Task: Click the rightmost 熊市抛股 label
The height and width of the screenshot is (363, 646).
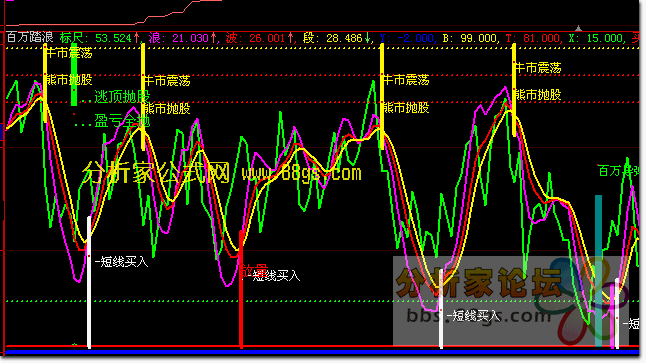Action: click(x=538, y=95)
